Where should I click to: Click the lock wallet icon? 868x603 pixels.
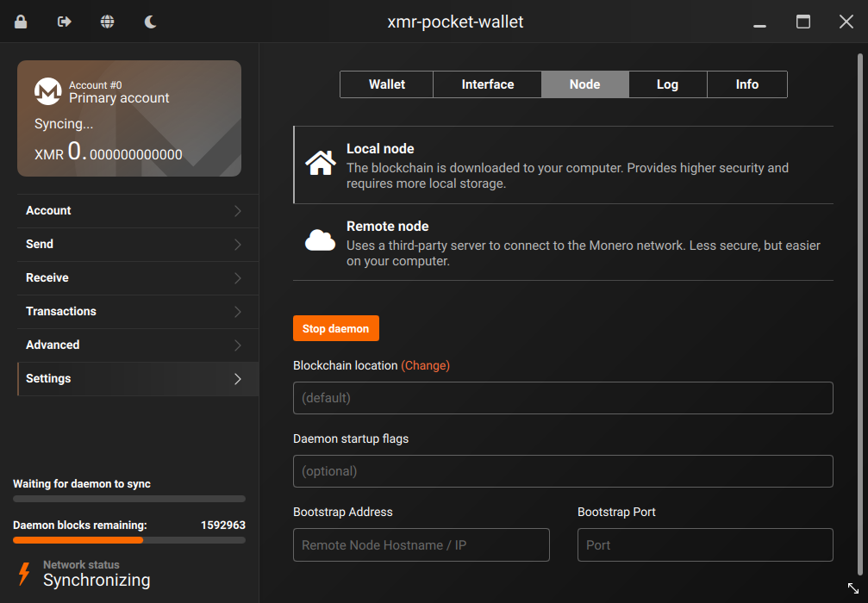[x=21, y=21]
